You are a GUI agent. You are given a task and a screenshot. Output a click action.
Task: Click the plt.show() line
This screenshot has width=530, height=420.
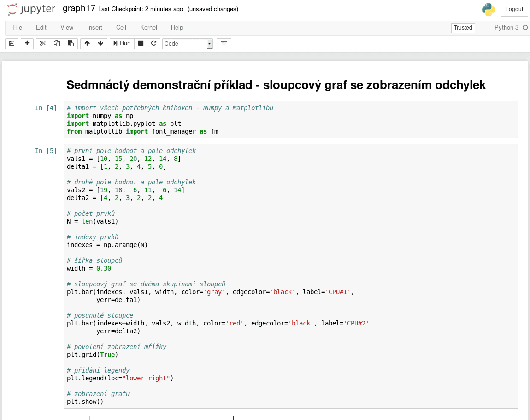click(x=85, y=402)
